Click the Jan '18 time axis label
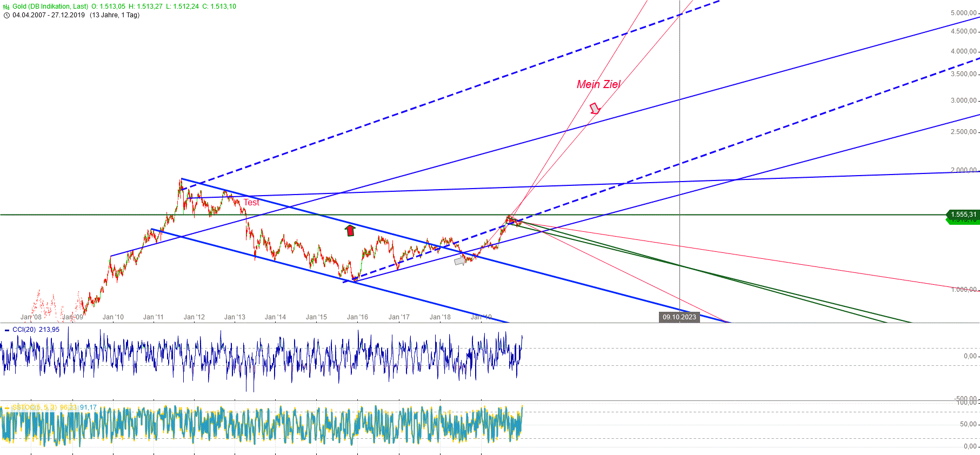The image size is (980, 455). (440, 317)
